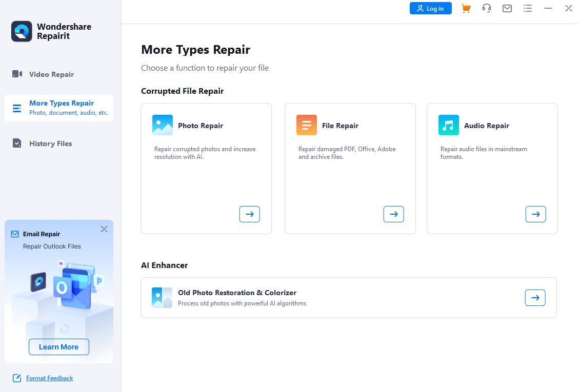Open Old Photo Restoration via arrow button
This screenshot has width=579, height=392.
click(x=535, y=298)
